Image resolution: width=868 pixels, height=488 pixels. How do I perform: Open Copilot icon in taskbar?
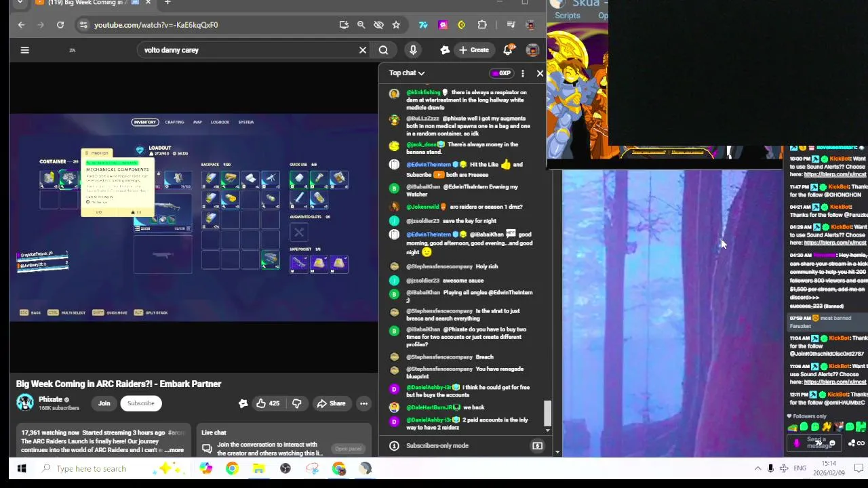[x=205, y=468]
